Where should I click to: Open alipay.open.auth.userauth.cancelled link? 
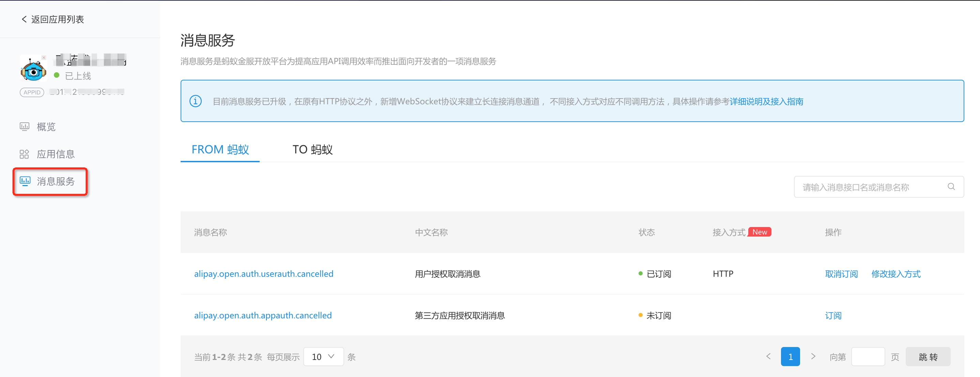[x=264, y=274]
